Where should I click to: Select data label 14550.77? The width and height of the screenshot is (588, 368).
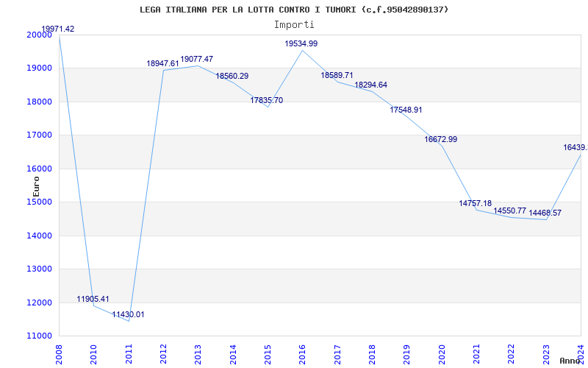point(509,210)
